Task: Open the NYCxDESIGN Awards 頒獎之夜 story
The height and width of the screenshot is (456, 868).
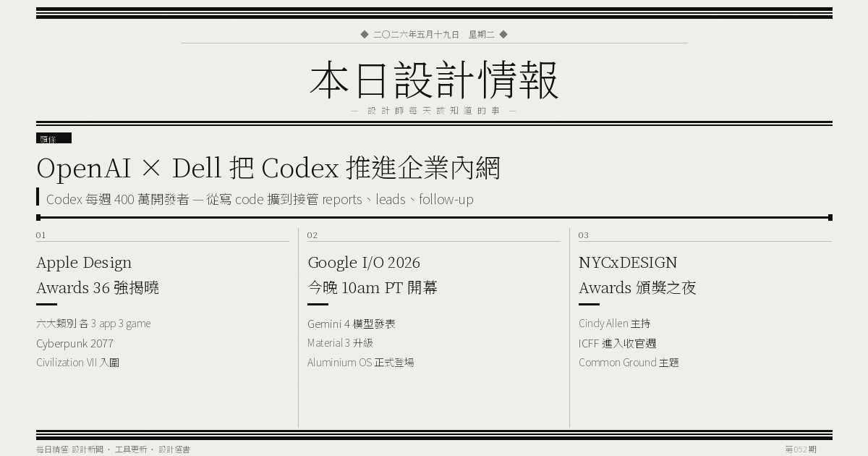Action: coord(637,275)
